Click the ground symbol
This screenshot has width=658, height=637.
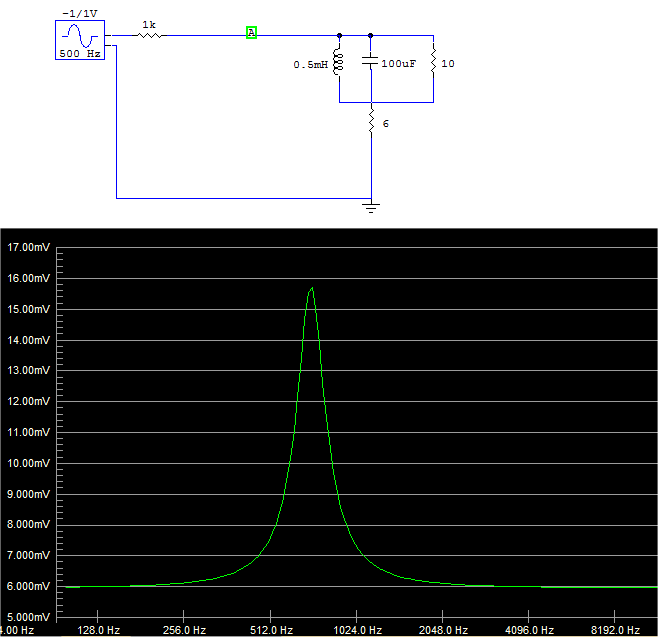coord(371,206)
